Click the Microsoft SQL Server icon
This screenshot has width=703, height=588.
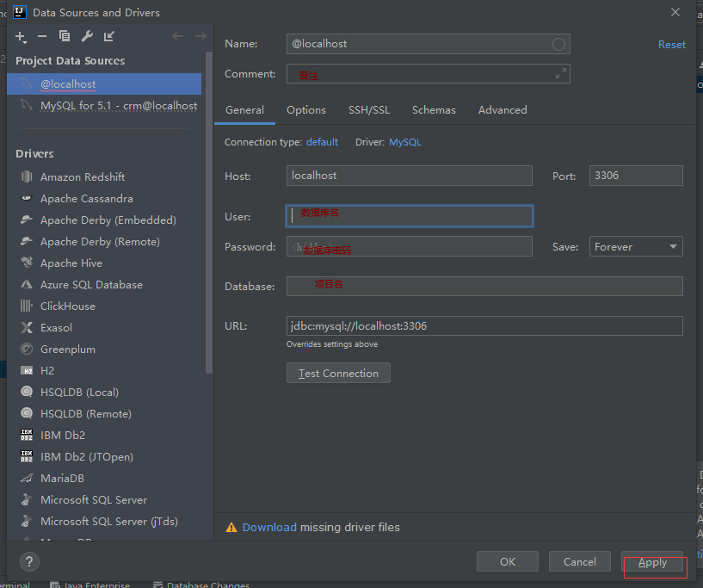[27, 499]
